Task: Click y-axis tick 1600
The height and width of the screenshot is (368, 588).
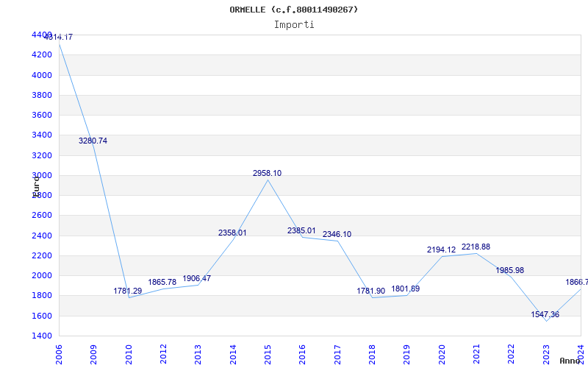Action: click(42, 316)
